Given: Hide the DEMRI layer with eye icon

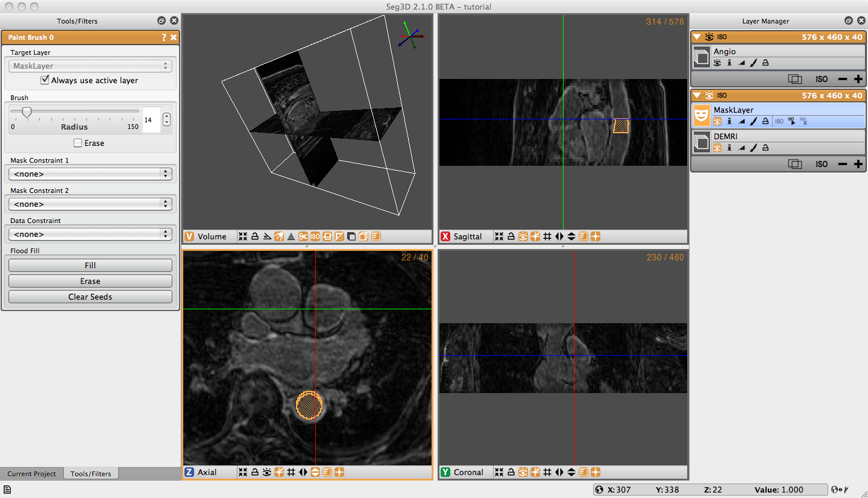Looking at the screenshot, I should click(x=717, y=148).
